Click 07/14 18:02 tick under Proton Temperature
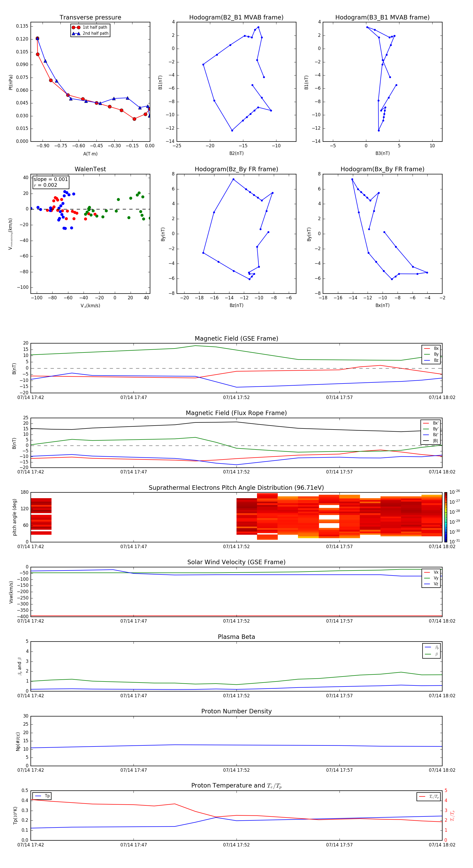This screenshot has height=868, width=473. point(442,845)
